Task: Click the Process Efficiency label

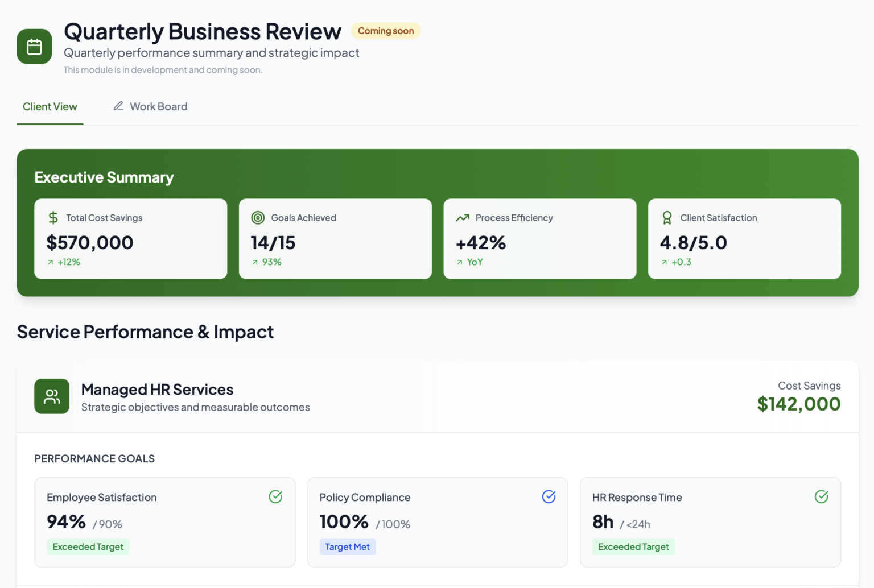Action: click(514, 218)
